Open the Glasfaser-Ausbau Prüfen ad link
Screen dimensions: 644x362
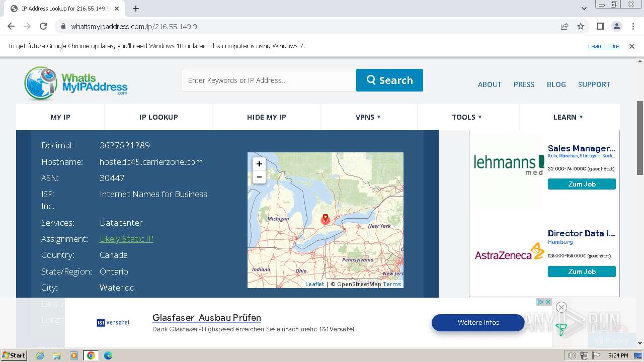pos(207,318)
